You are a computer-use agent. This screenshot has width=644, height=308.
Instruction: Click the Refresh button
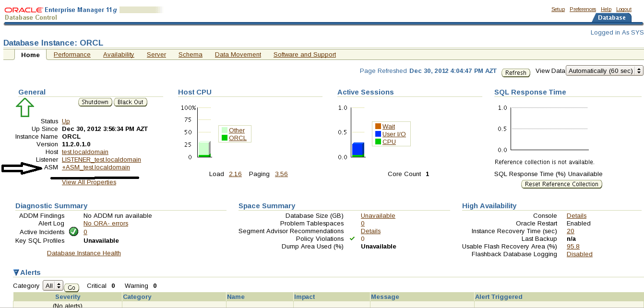[x=516, y=73]
